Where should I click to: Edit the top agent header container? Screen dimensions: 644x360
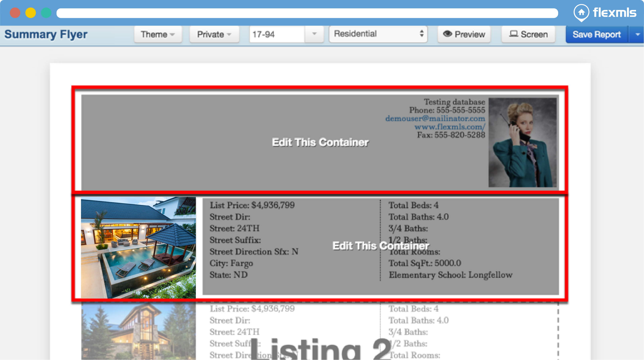[320, 142]
